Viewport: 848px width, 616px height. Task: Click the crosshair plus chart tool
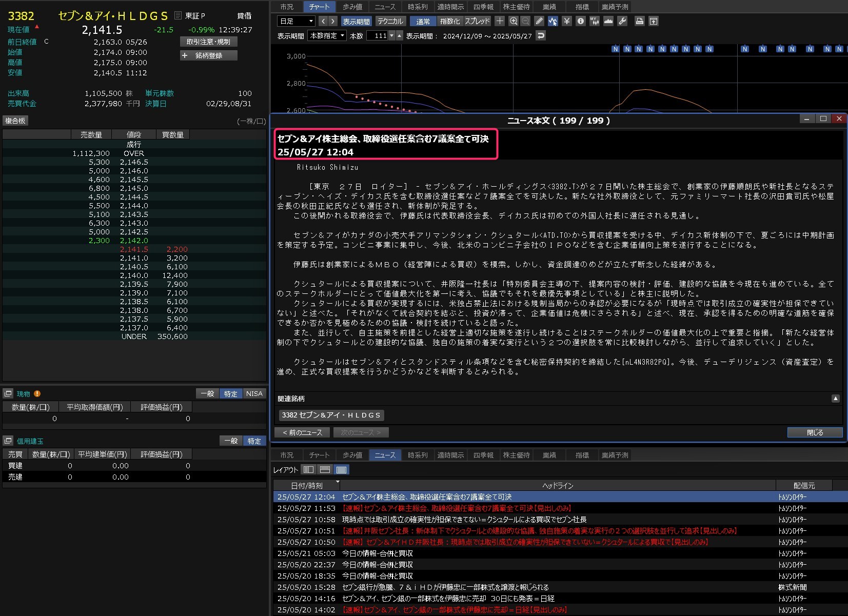coord(500,21)
